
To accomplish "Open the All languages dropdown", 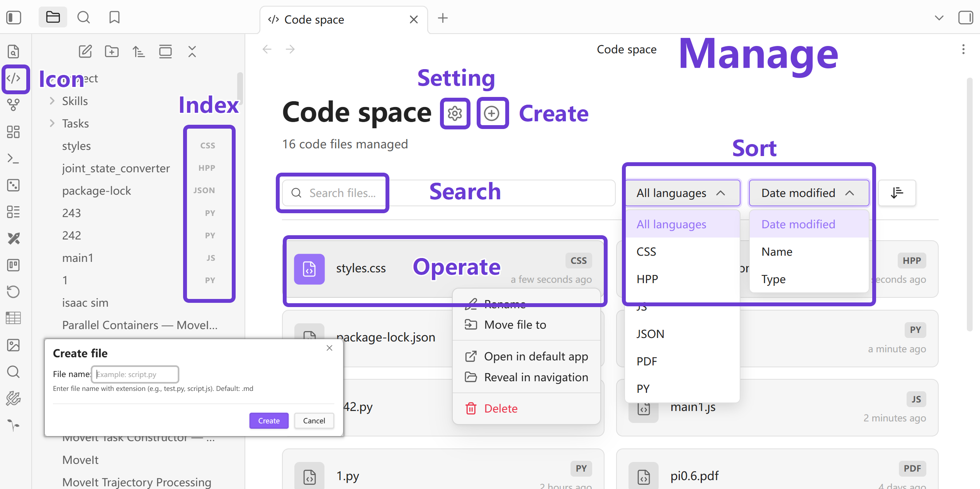I will tap(682, 193).
